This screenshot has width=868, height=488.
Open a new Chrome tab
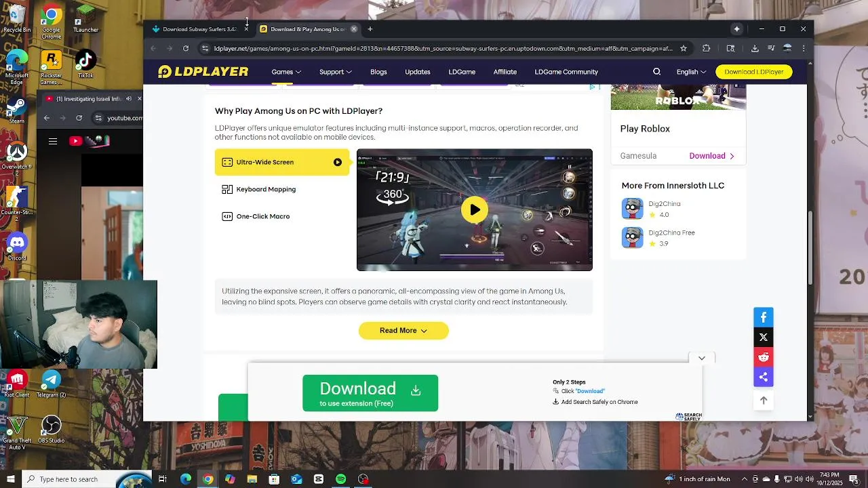(370, 29)
